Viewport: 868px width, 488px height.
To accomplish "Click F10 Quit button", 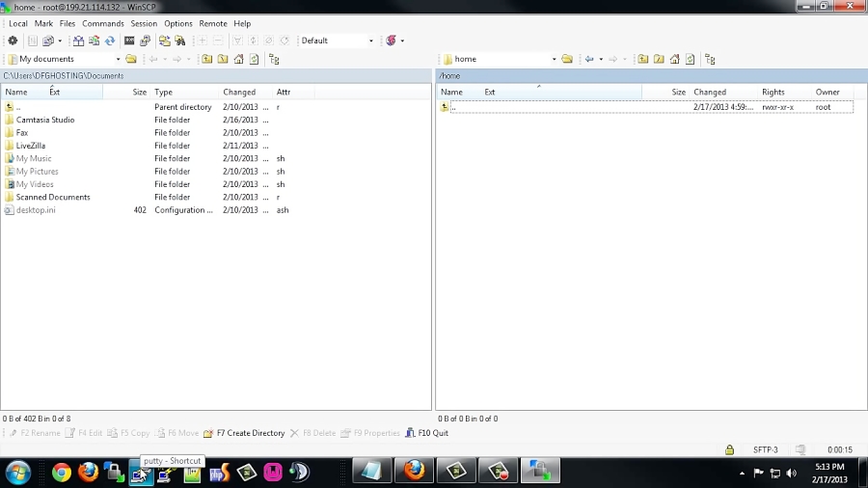I will pos(426,433).
